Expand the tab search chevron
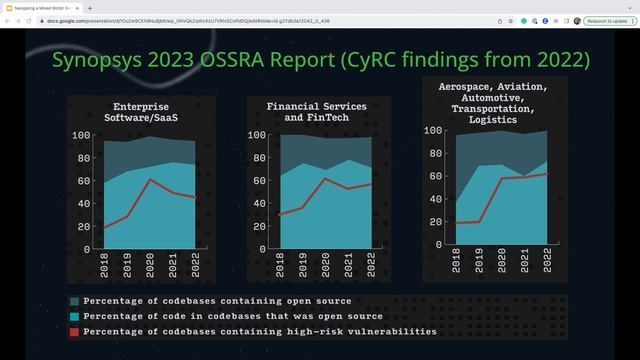This screenshot has width=640, height=360. click(630, 8)
